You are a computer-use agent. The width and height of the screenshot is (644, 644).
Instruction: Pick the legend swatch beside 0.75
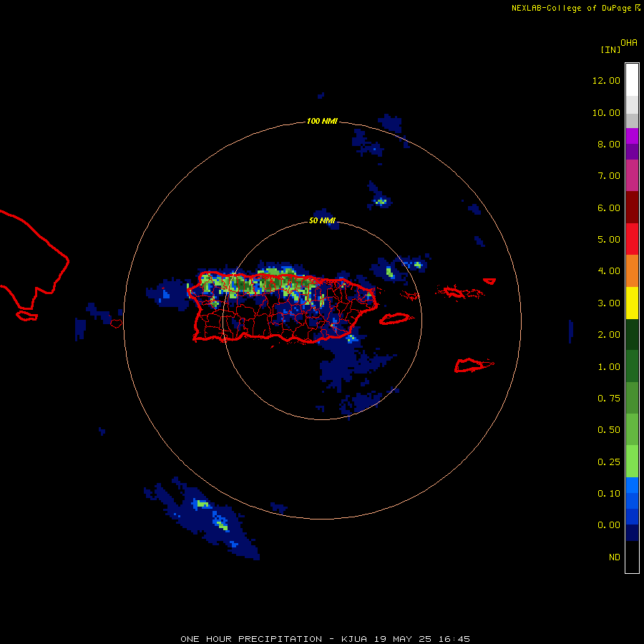point(632,398)
